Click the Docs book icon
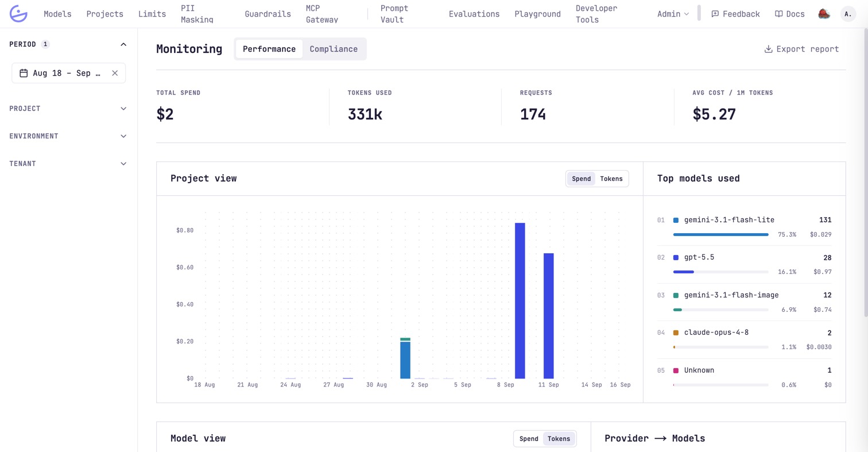 click(778, 14)
